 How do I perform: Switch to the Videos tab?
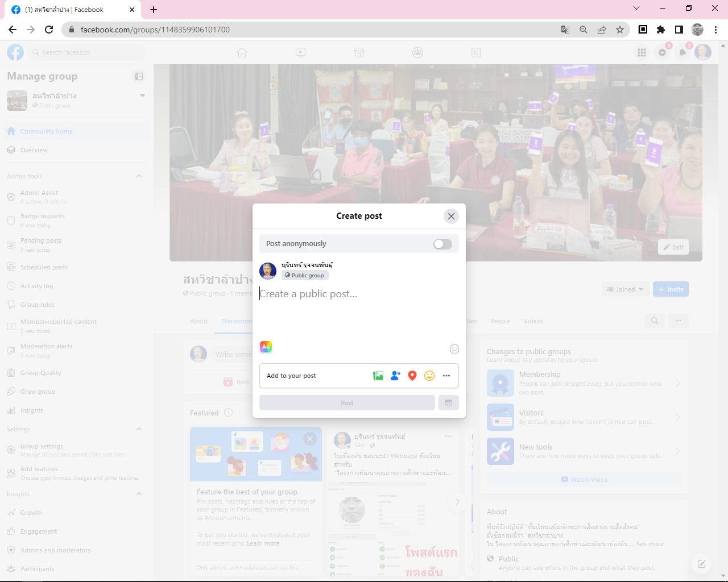click(533, 321)
